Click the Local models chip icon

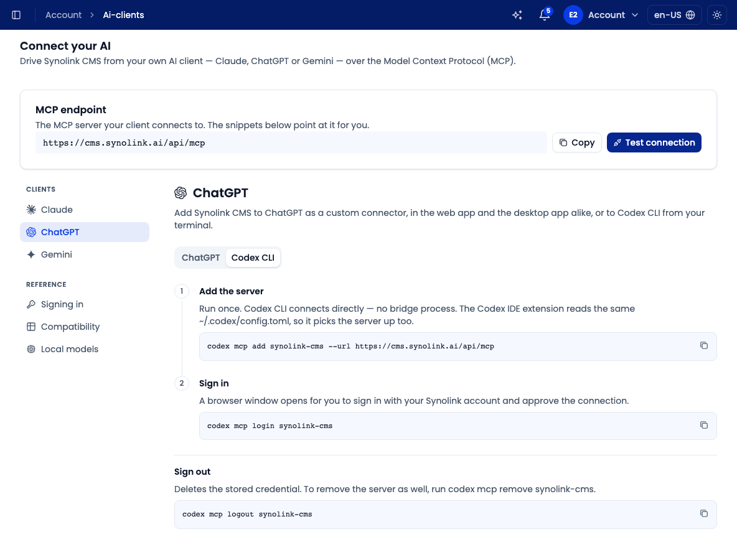pos(31,349)
